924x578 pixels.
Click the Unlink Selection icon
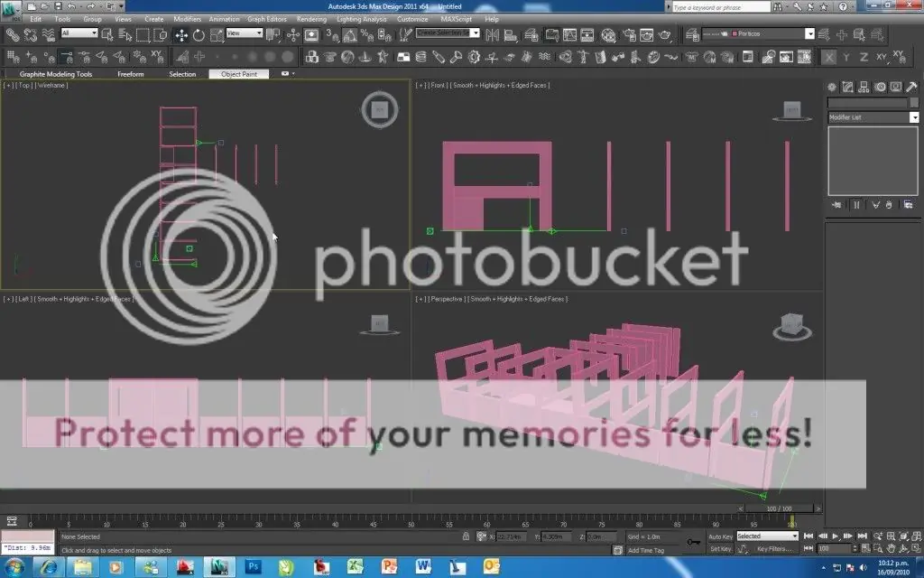(30, 35)
